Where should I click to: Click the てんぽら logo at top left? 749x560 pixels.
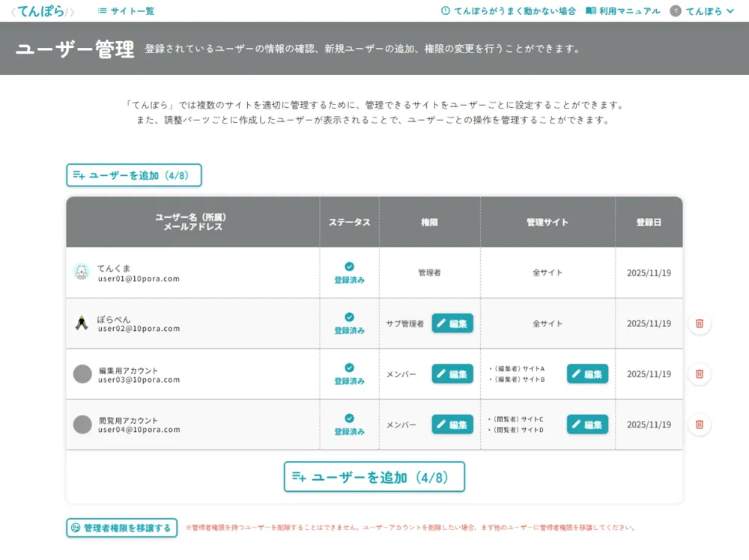click(x=42, y=11)
